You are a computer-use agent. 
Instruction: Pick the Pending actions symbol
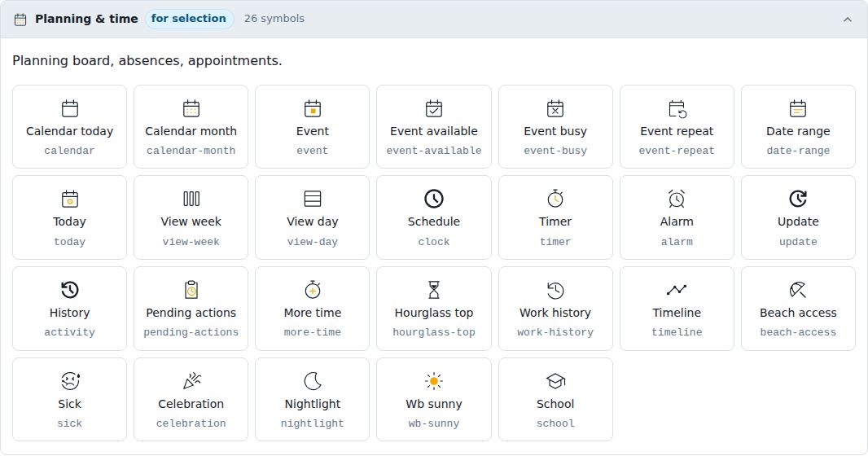click(x=191, y=309)
